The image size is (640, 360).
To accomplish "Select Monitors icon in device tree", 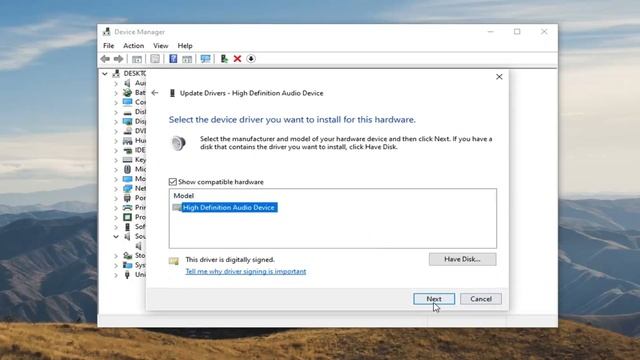I will coord(127,179).
